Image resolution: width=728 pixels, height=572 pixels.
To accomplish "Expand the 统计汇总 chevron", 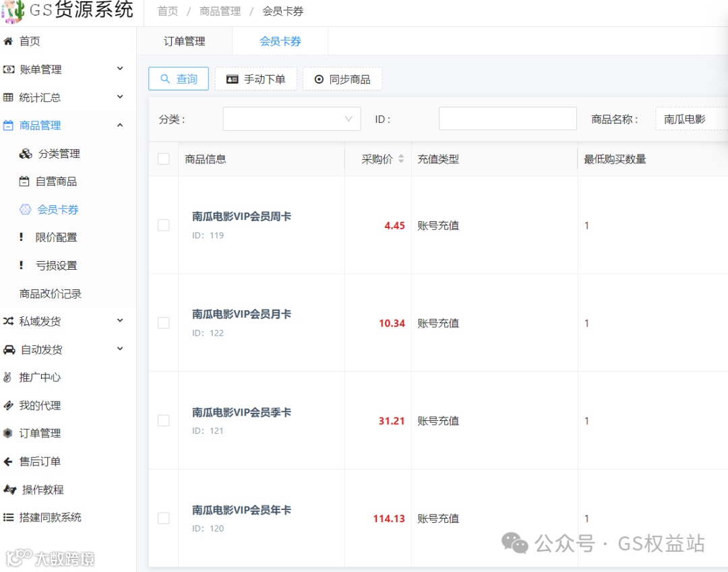I will [x=120, y=96].
